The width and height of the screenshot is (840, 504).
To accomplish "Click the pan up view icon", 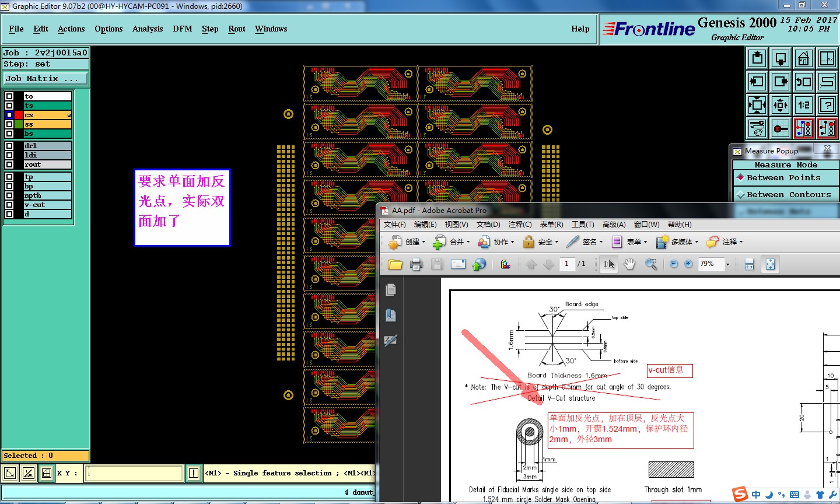I will point(757,58).
